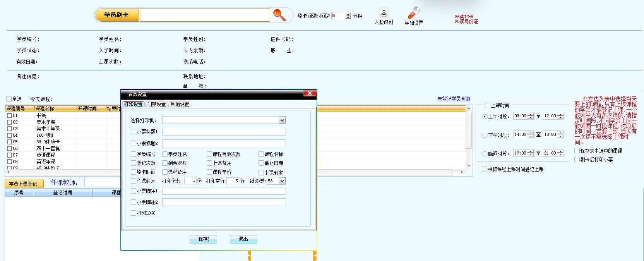644x261 pixels.
Task: Click the 保存 save button
Action: coord(203,239)
